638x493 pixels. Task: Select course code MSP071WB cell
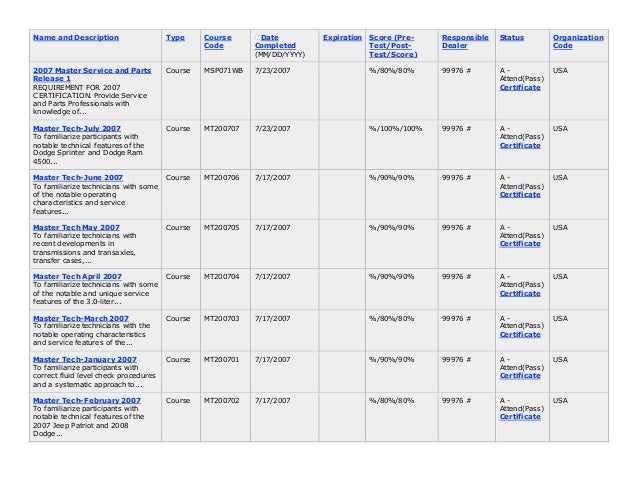point(223,70)
